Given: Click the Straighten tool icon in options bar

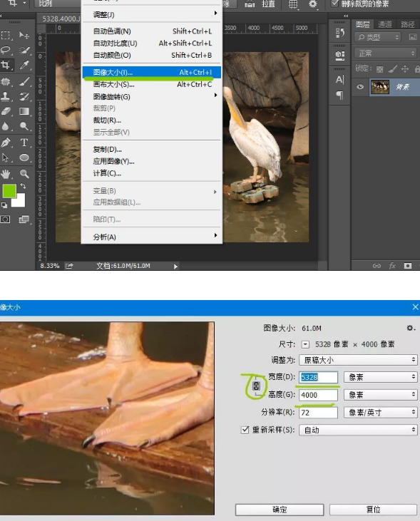Looking at the screenshot, I should tap(250, 4).
